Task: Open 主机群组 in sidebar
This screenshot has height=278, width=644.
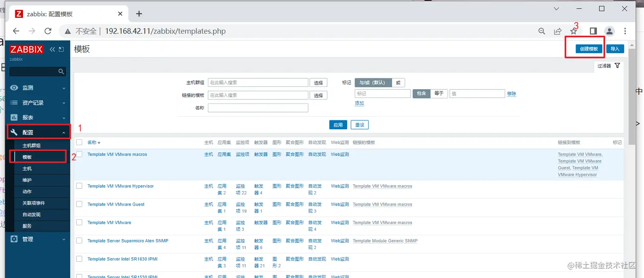Action: [32, 146]
